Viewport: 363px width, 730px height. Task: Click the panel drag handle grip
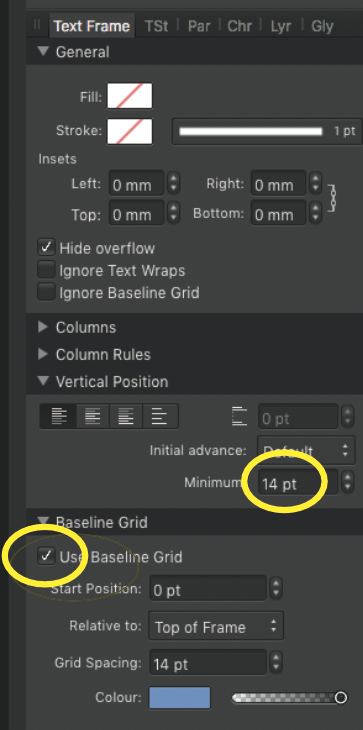[37, 25]
